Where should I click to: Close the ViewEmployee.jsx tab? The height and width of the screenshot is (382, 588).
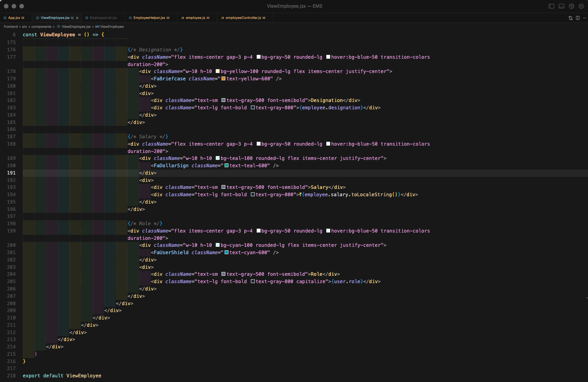tap(77, 18)
